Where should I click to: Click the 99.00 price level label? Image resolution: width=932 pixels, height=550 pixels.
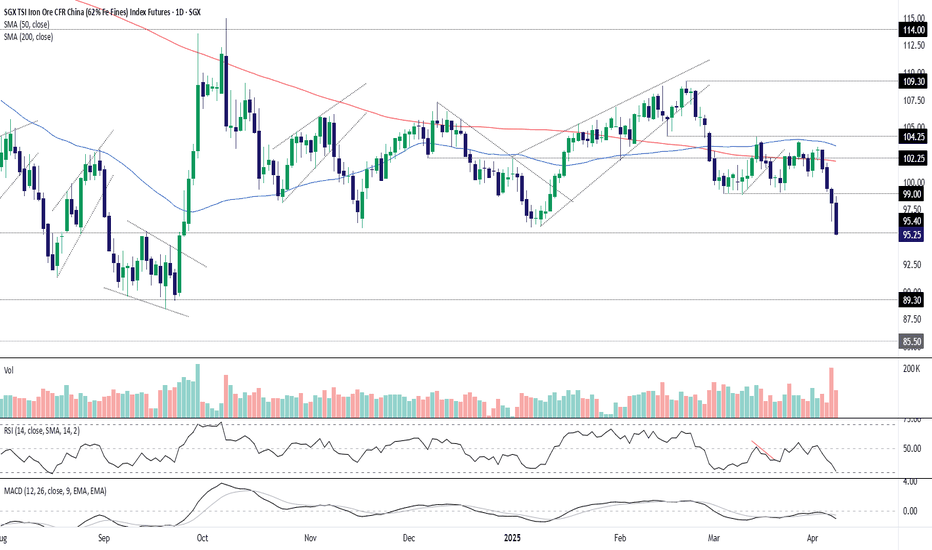(x=912, y=194)
